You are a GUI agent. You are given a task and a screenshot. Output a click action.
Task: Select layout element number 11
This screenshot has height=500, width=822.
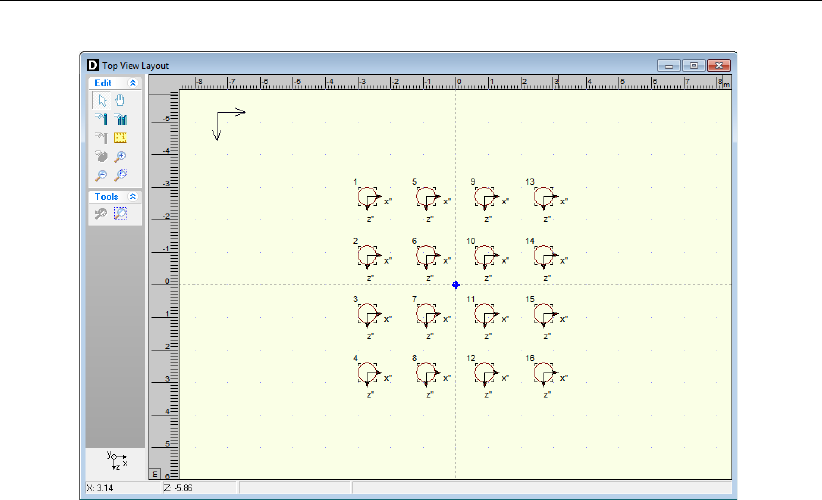(485, 315)
